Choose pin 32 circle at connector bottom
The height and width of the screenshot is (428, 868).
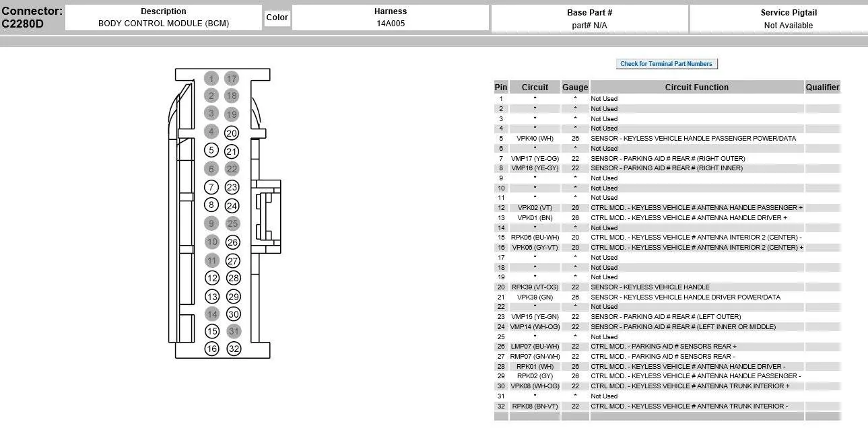234,349
